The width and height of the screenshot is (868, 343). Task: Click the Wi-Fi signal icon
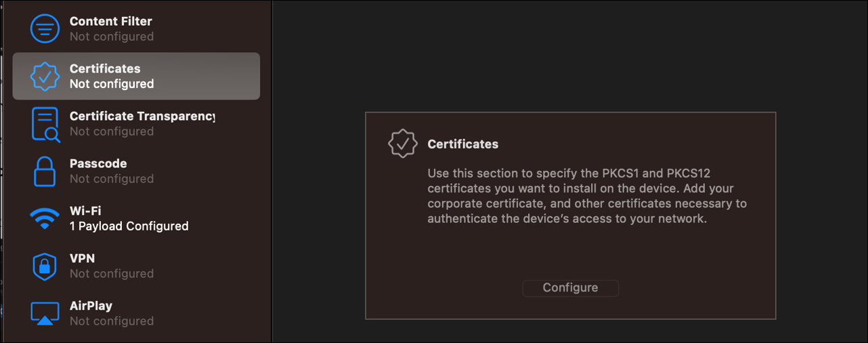point(45,218)
